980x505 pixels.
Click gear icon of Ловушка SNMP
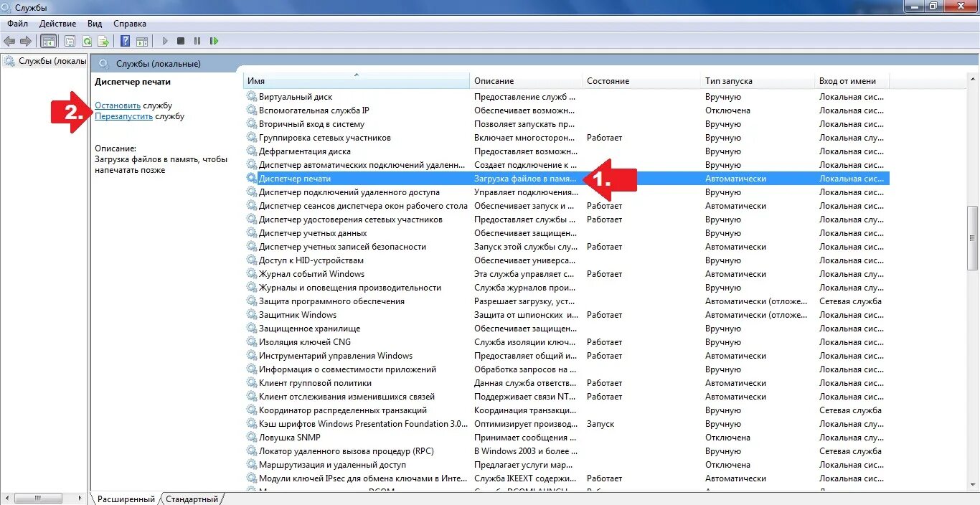click(x=251, y=438)
